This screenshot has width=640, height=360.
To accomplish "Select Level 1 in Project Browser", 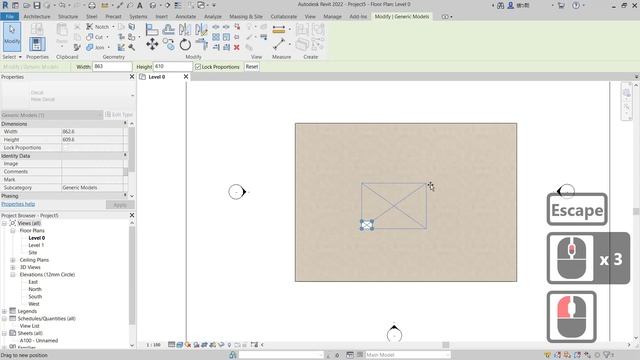I will pyautogui.click(x=36, y=245).
